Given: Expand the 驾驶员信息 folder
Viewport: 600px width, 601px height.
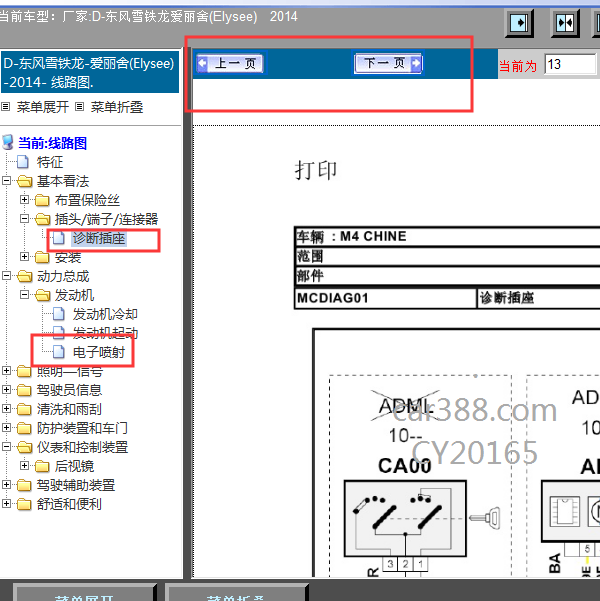Looking at the screenshot, I should pos(7,389).
